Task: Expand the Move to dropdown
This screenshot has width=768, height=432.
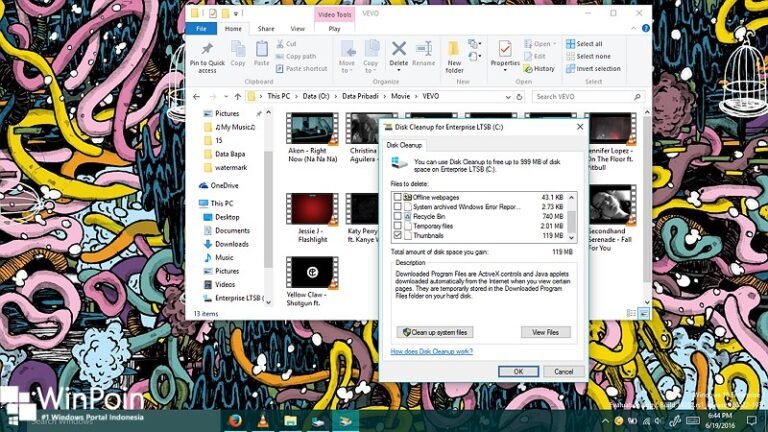Action: point(347,70)
